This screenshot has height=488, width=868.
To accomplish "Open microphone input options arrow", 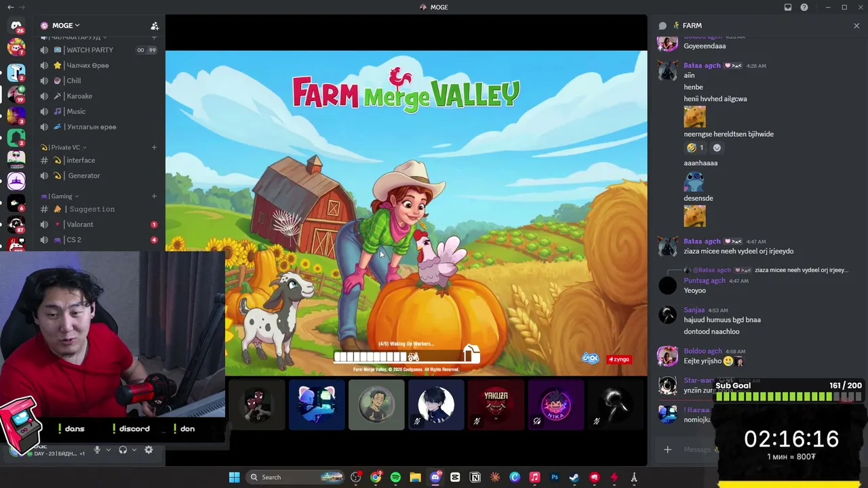I will [x=108, y=450].
